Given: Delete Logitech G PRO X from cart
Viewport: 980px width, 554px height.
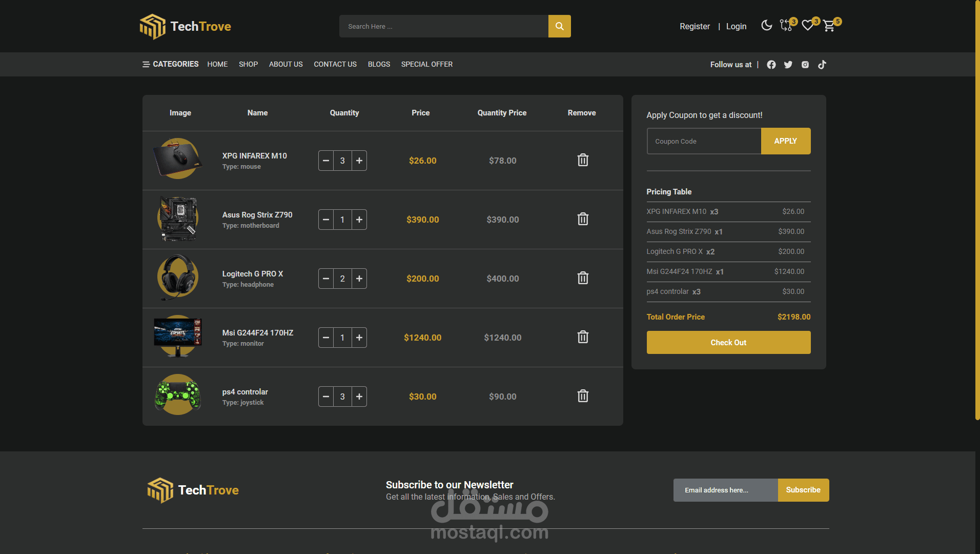Looking at the screenshot, I should 583,278.
